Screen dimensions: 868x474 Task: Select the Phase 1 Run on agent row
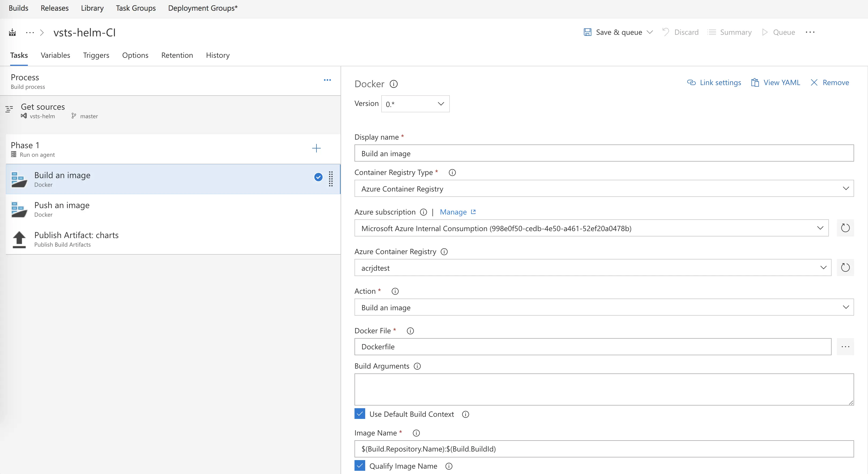173,149
